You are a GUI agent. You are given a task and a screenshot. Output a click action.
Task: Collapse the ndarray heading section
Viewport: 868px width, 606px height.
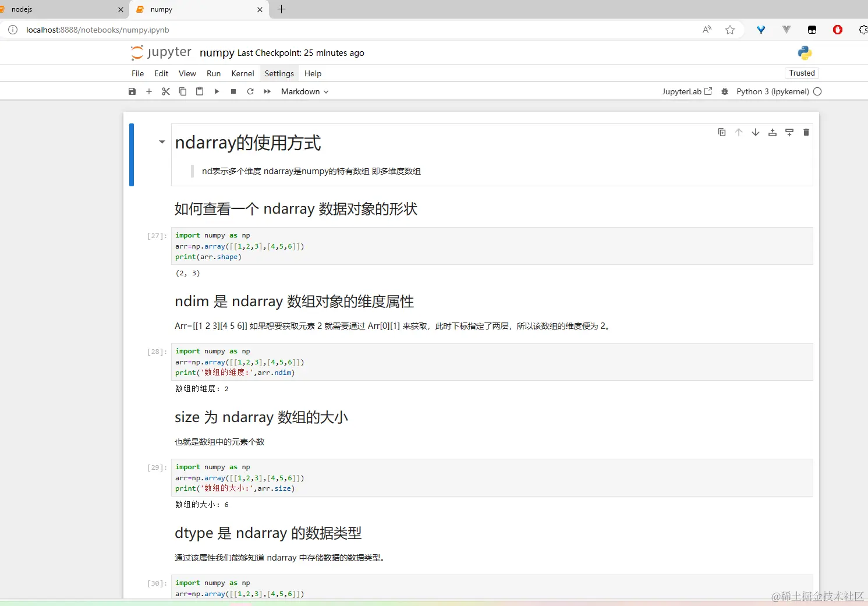(162, 142)
